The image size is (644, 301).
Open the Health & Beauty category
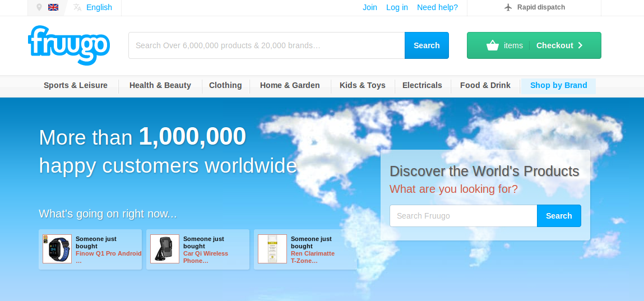(160, 85)
